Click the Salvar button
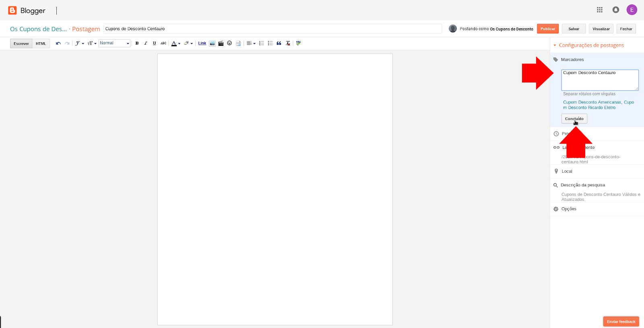The image size is (644, 328). 574,29
